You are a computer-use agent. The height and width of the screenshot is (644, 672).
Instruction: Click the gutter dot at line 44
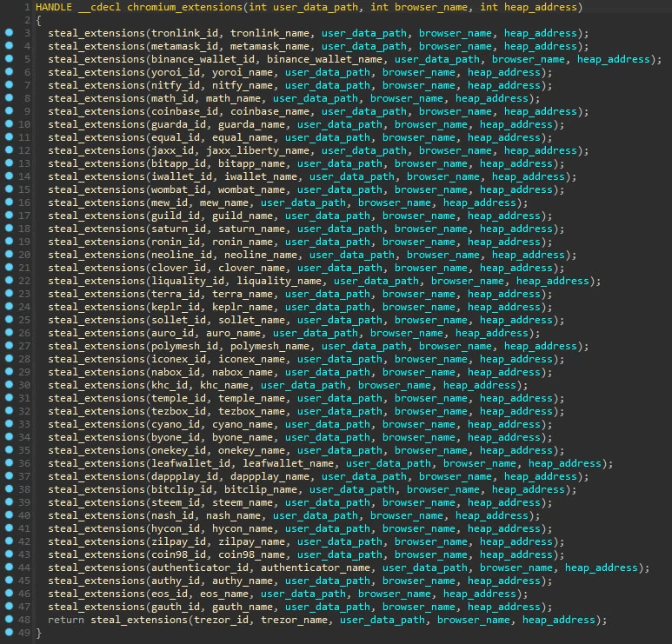tap(10, 568)
